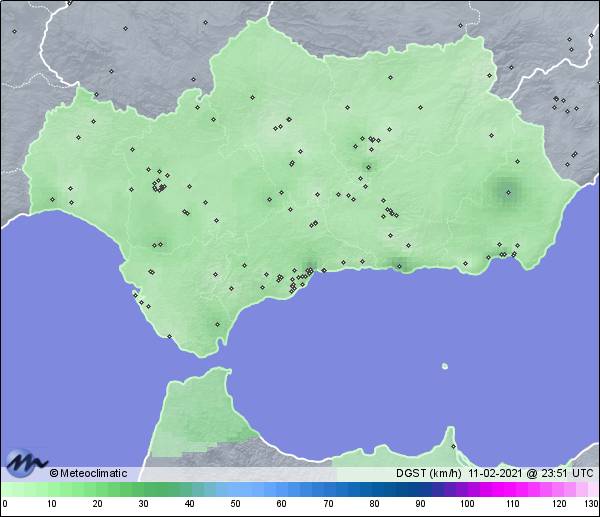Click the legend value 120
The height and width of the screenshot is (517, 600).
(559, 504)
